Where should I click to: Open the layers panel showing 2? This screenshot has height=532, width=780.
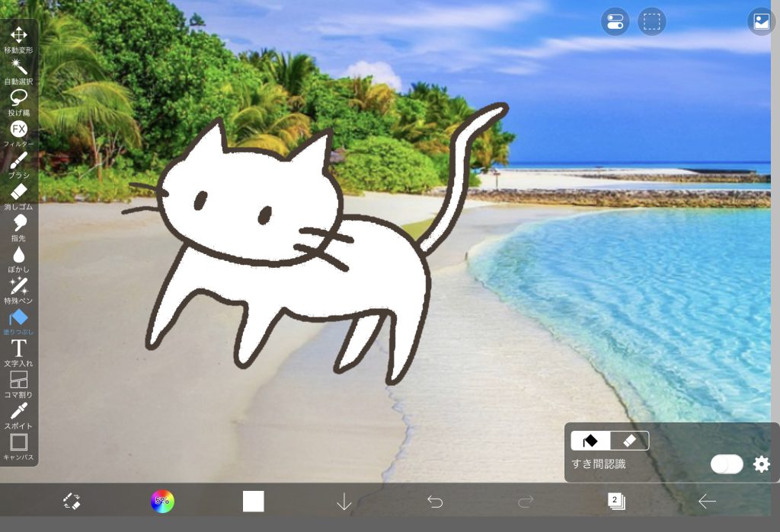coord(615,501)
